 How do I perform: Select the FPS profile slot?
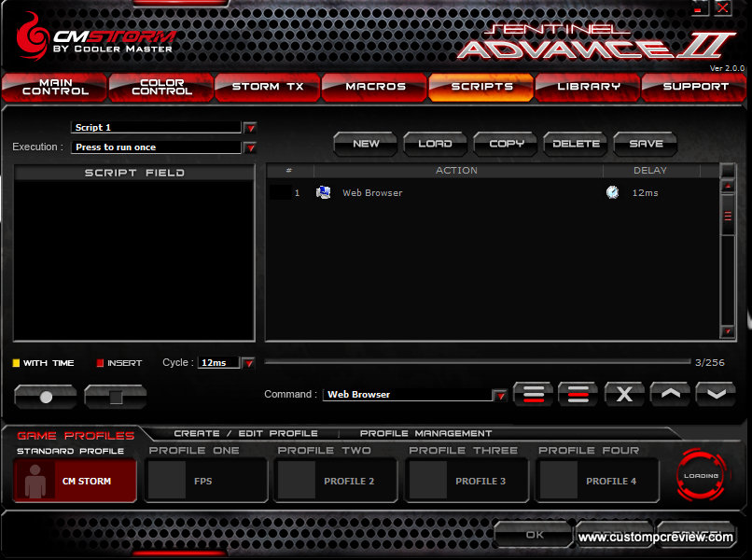[206, 481]
